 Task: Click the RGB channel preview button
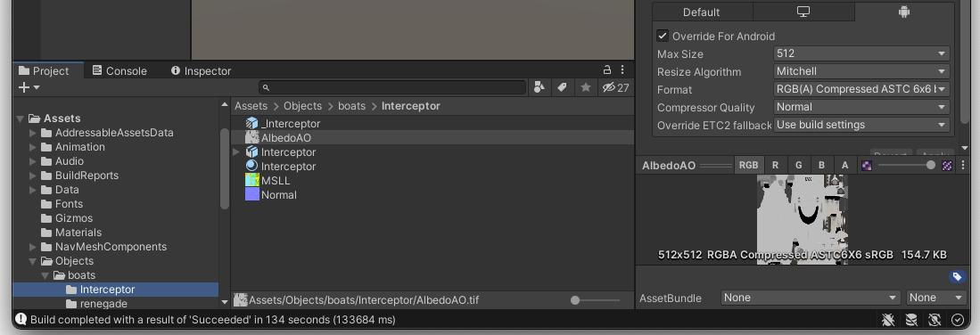click(x=748, y=165)
